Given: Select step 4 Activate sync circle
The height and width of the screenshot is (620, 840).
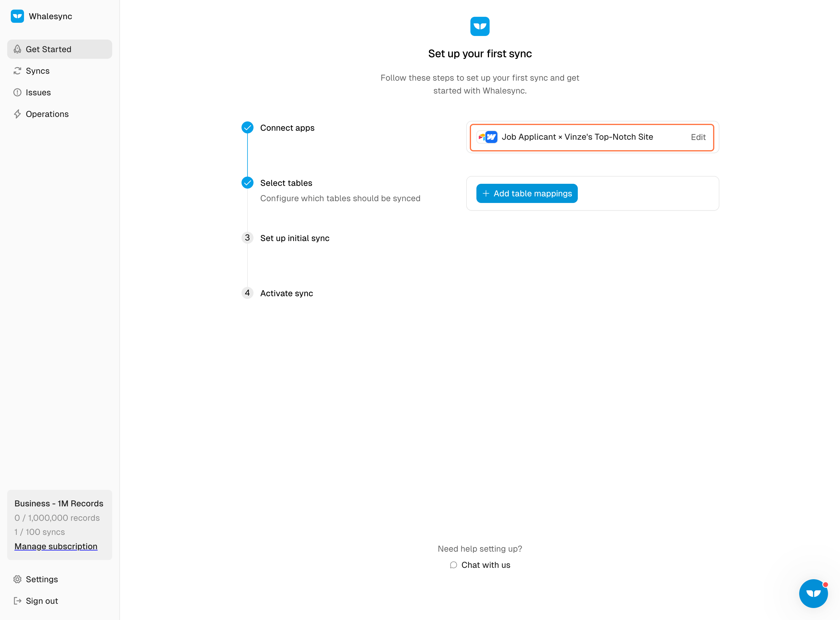Looking at the screenshot, I should point(247,293).
